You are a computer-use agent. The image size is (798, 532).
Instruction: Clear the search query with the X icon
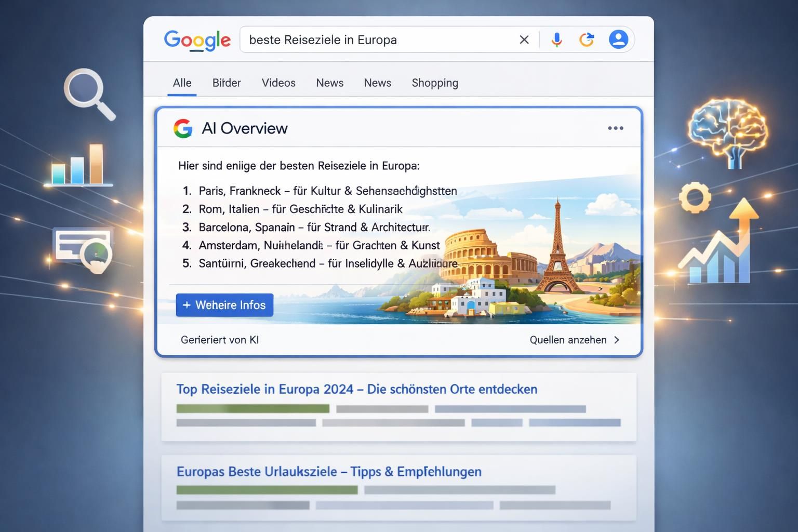[524, 40]
